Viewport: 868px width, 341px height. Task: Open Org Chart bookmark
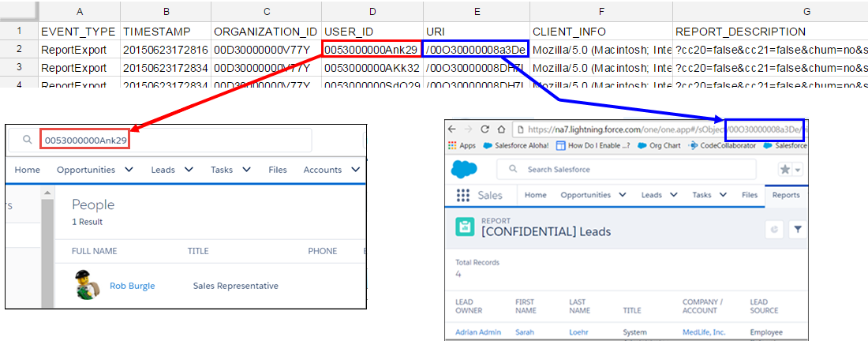coord(659,145)
